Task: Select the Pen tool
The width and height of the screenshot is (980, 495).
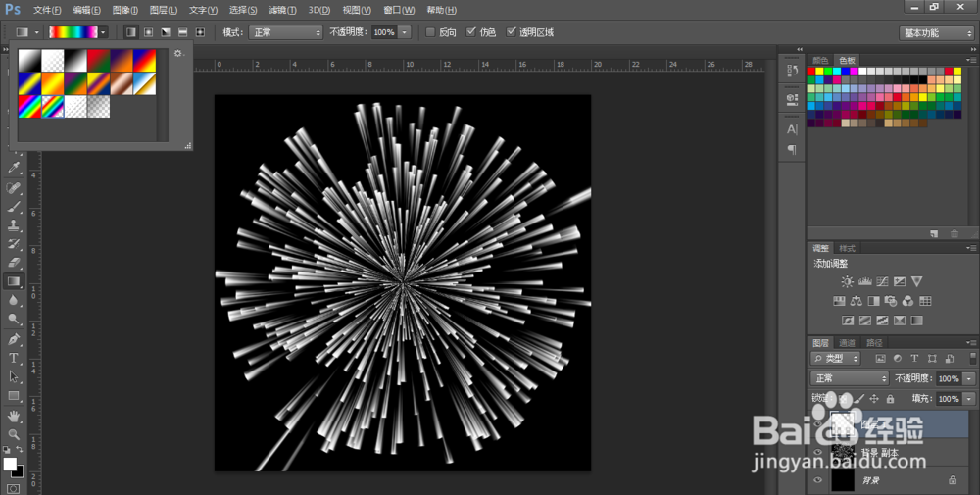Action: click(x=14, y=339)
